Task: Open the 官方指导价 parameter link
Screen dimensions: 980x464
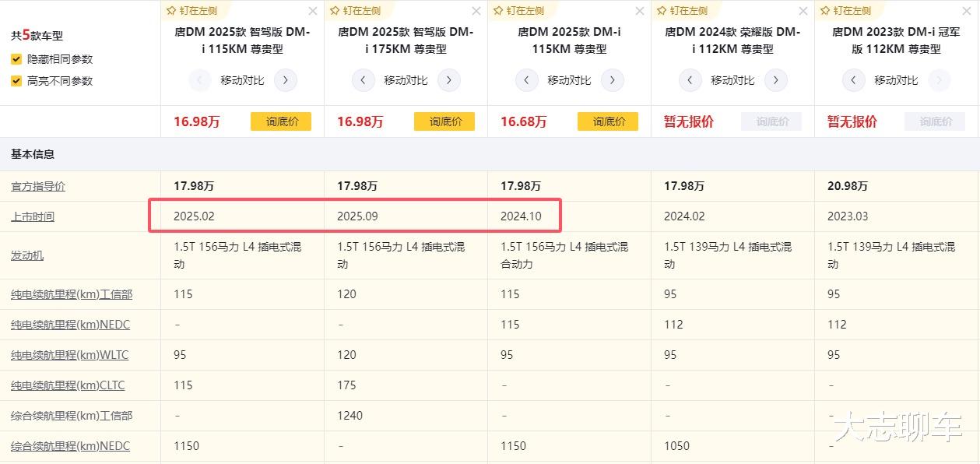Action: [x=38, y=187]
